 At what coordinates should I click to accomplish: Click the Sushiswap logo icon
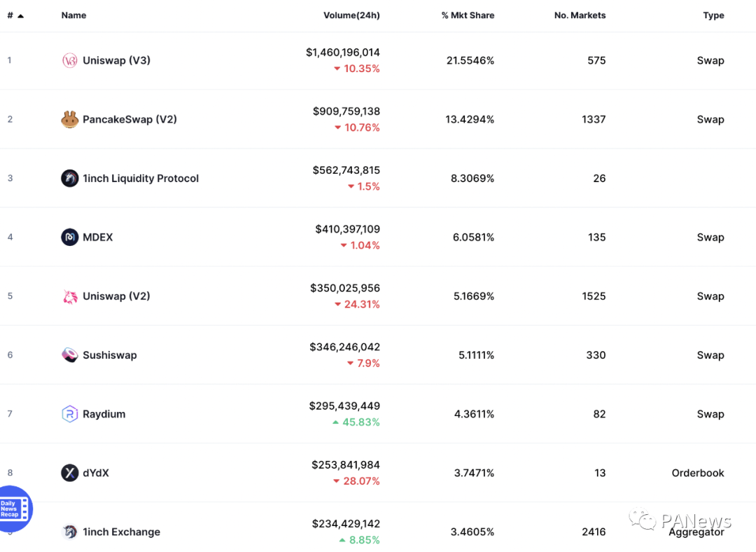[x=69, y=355]
